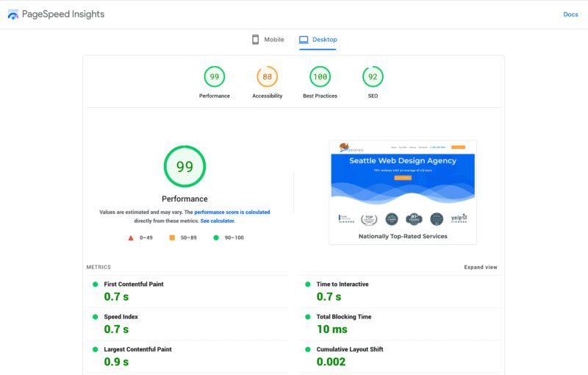The image size is (588, 375).
Task: Open the See calculator link
Action: point(218,221)
